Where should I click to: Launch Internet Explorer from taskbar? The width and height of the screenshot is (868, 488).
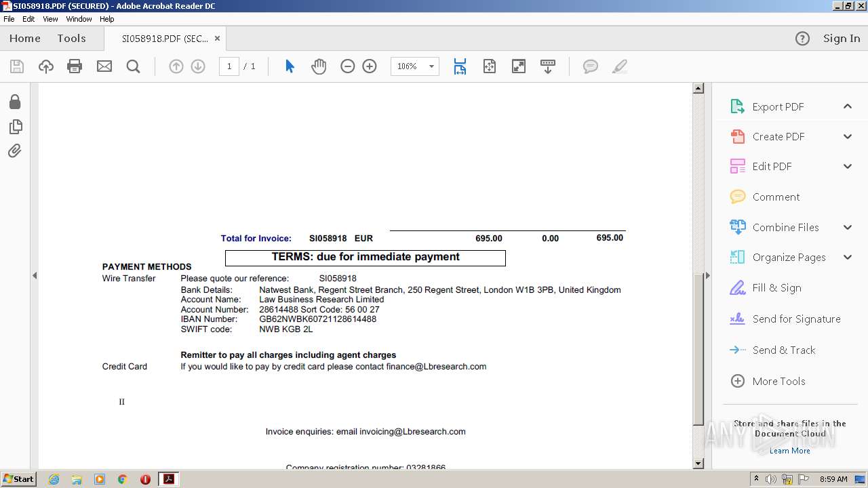[54, 479]
